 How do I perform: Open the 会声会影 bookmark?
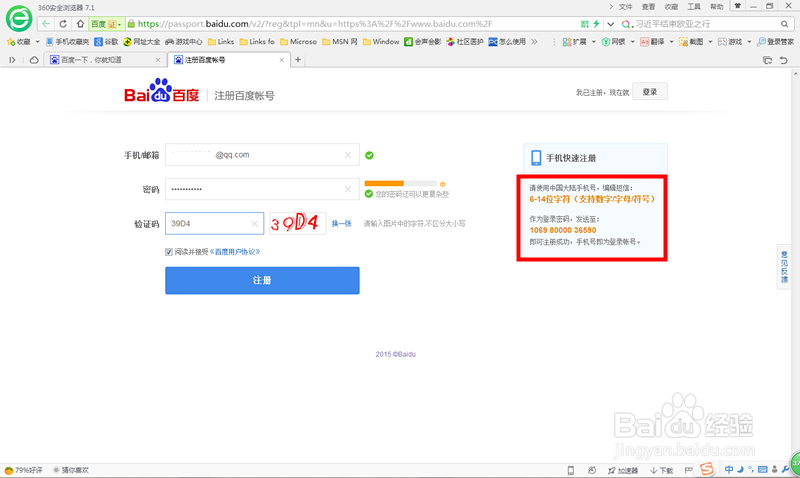click(422, 42)
